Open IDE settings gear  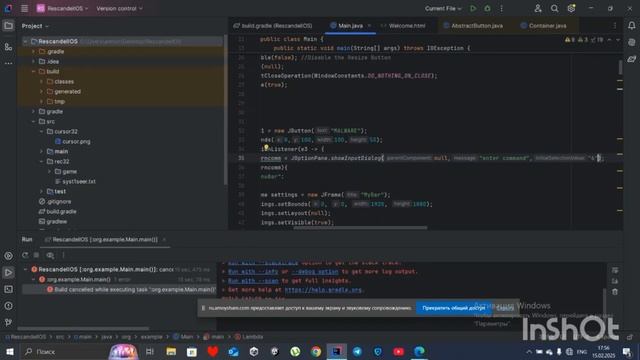point(571,8)
